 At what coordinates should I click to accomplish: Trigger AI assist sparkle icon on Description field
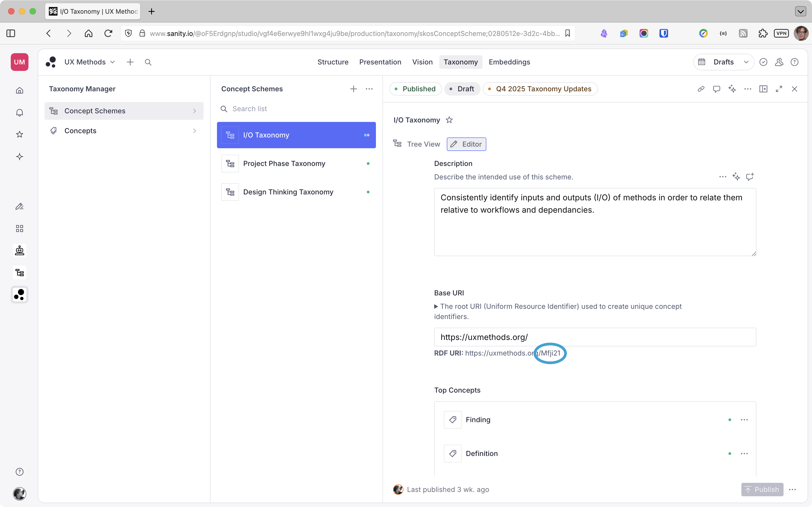click(x=736, y=177)
